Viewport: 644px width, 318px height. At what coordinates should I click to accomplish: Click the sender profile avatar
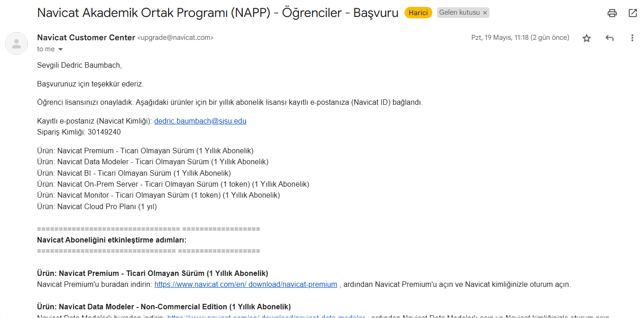tap(16, 43)
